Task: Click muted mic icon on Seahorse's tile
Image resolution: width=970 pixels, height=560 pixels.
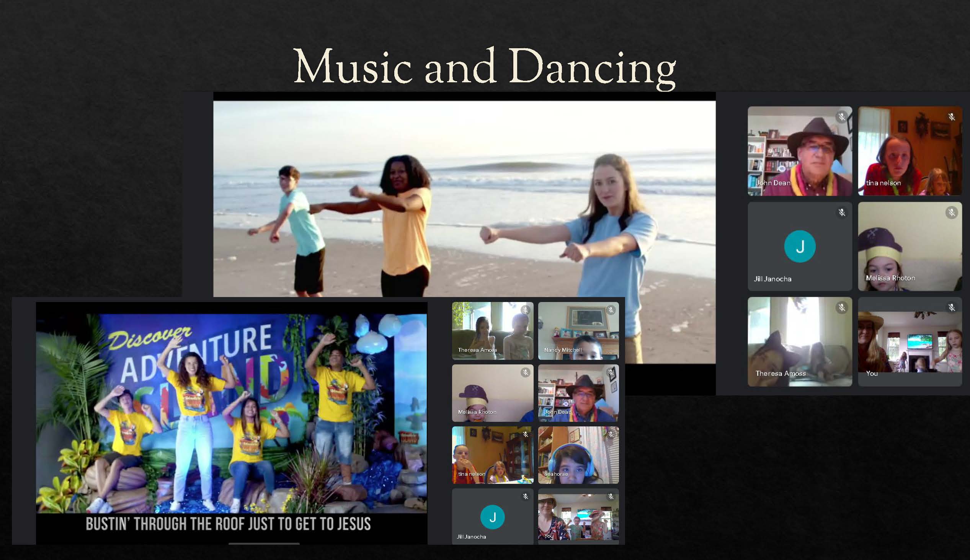Action: (x=611, y=434)
